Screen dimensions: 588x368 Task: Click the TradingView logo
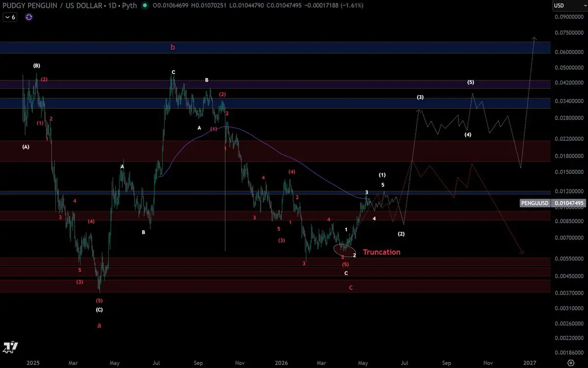coord(10,347)
